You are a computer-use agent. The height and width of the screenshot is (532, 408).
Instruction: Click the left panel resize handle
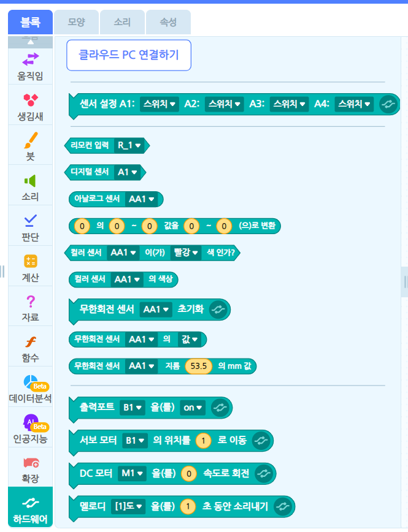(x=2, y=272)
